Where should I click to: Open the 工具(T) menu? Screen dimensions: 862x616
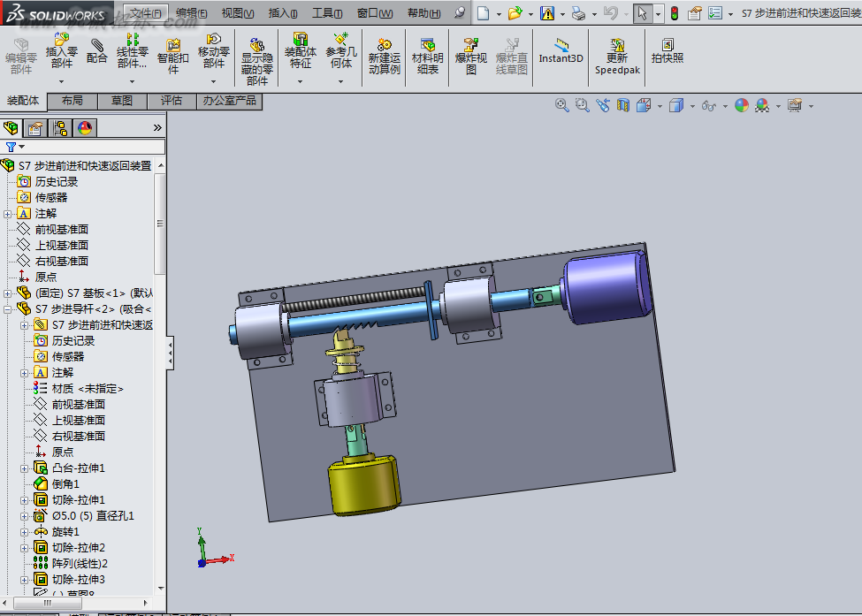pyautogui.click(x=327, y=13)
